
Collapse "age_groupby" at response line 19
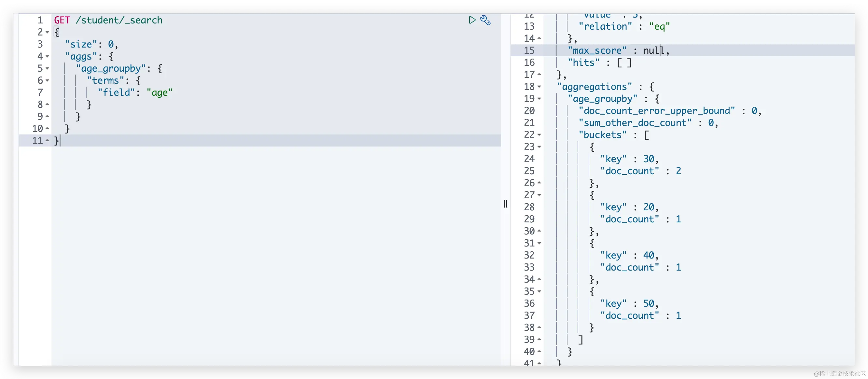[539, 99]
